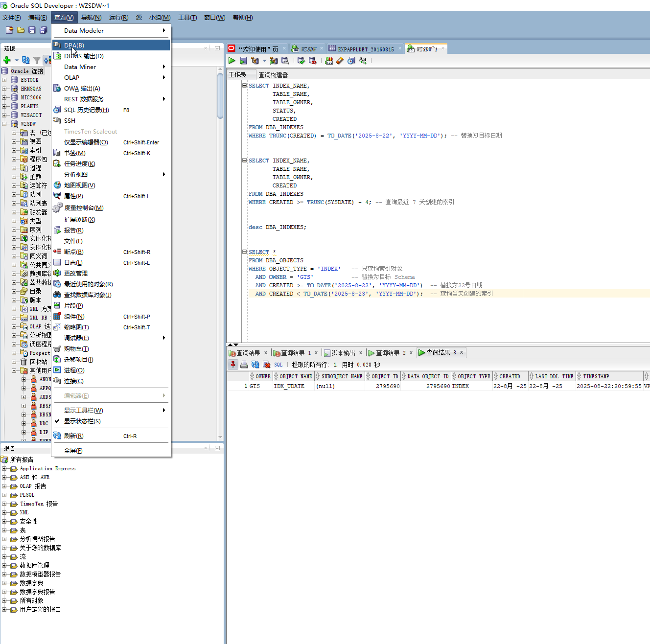Switch to the EXPAPPLDET_20160815 tab
650x644 pixels.
click(x=365, y=49)
